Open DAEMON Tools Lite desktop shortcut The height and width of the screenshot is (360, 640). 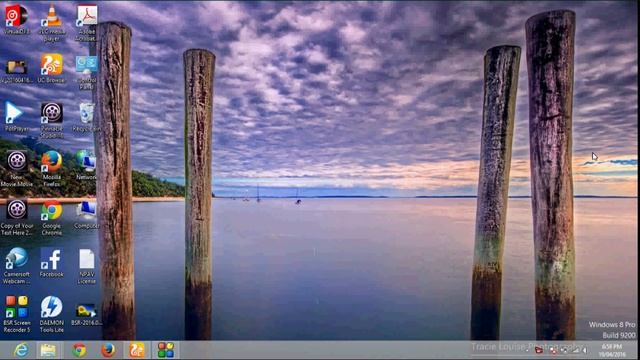pos(51,313)
